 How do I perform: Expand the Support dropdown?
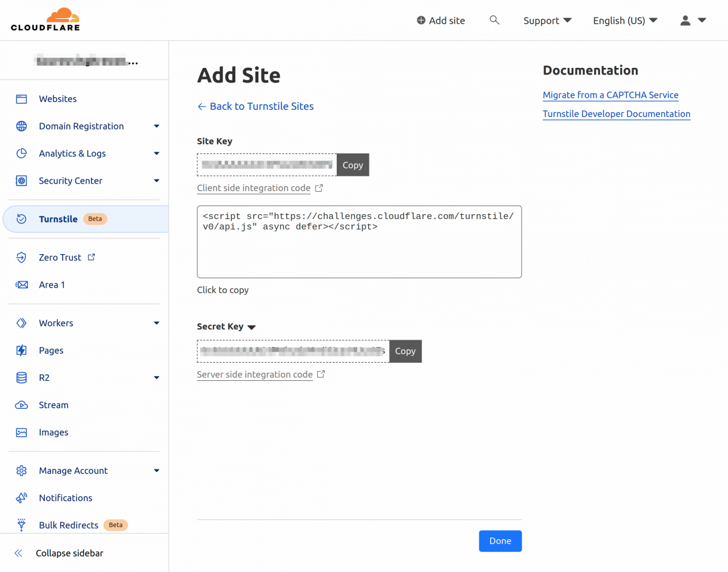pos(547,21)
